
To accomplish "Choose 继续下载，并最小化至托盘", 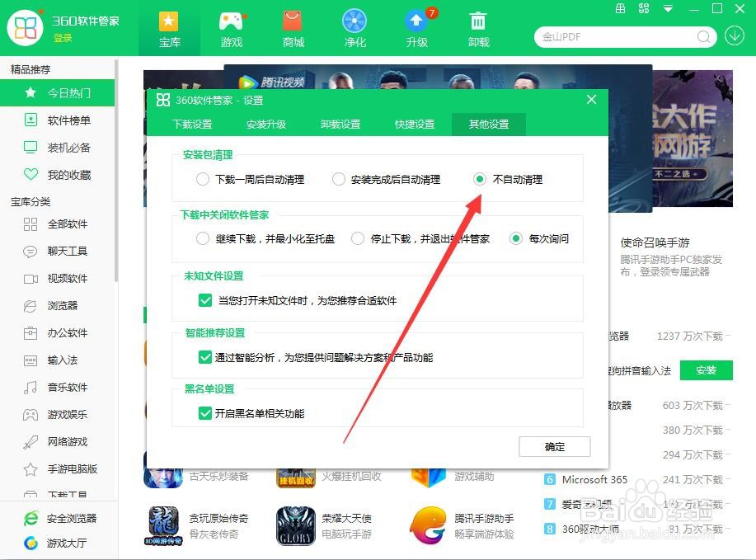I will click(202, 238).
